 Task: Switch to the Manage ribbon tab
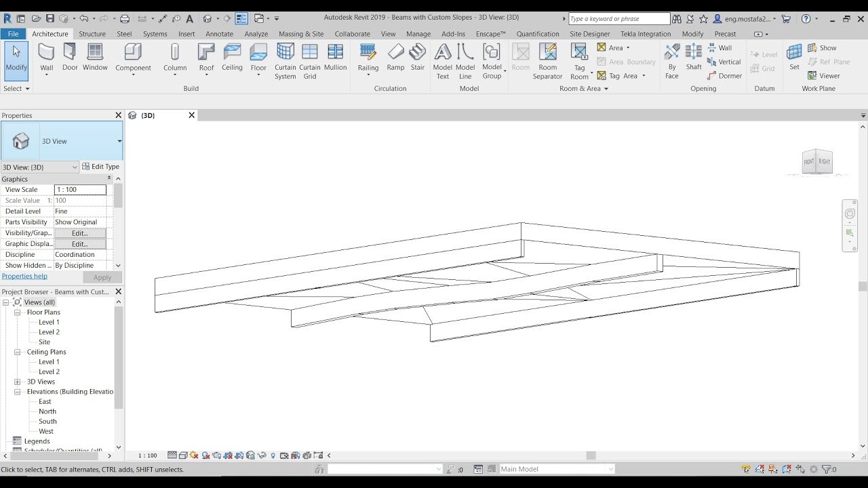(x=418, y=34)
